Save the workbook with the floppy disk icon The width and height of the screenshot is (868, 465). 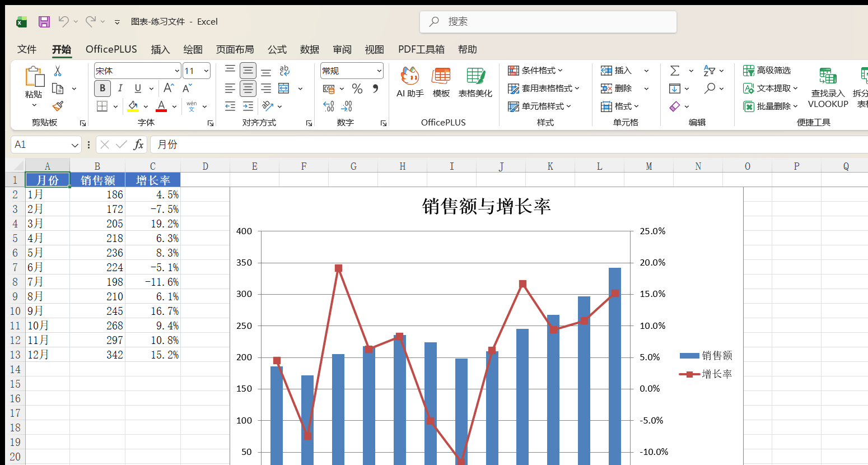point(44,22)
